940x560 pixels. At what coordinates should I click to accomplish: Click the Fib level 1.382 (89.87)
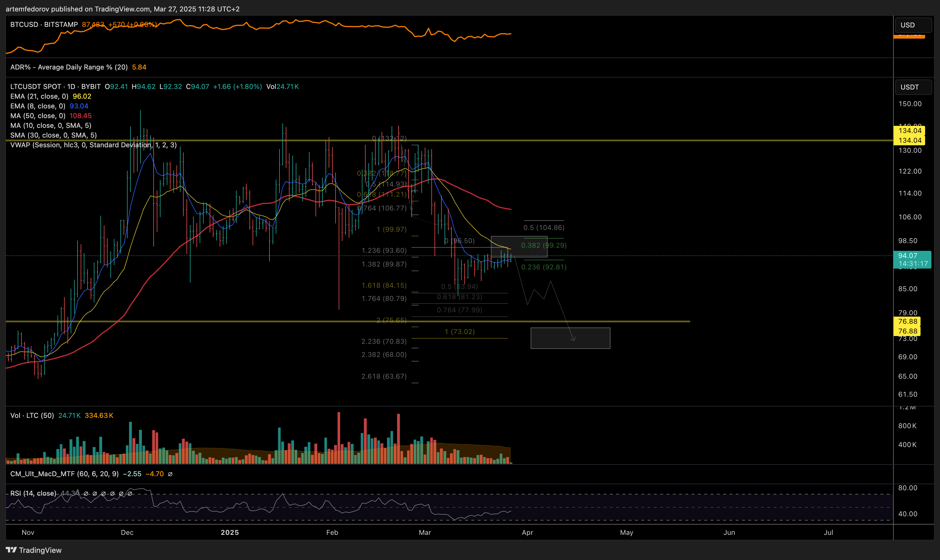pos(384,264)
